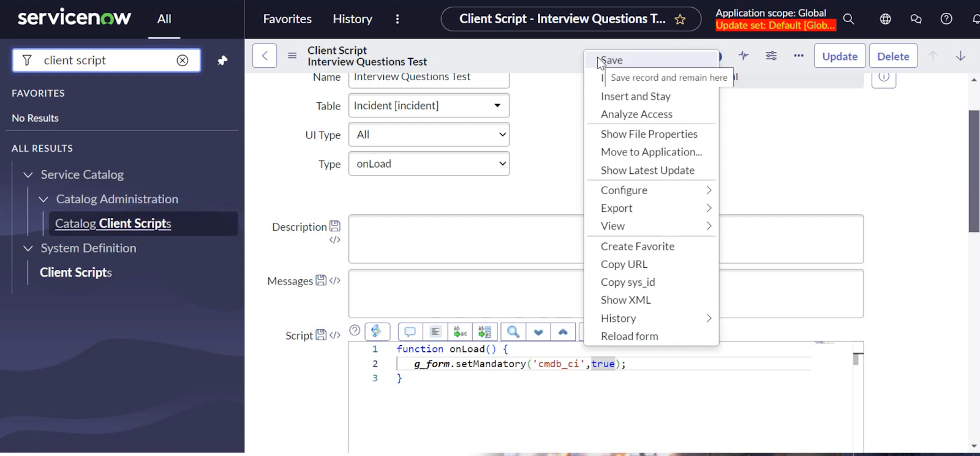Image resolution: width=980 pixels, height=456 pixels.
Task: Click the back arrow button on form header
Action: click(x=265, y=56)
